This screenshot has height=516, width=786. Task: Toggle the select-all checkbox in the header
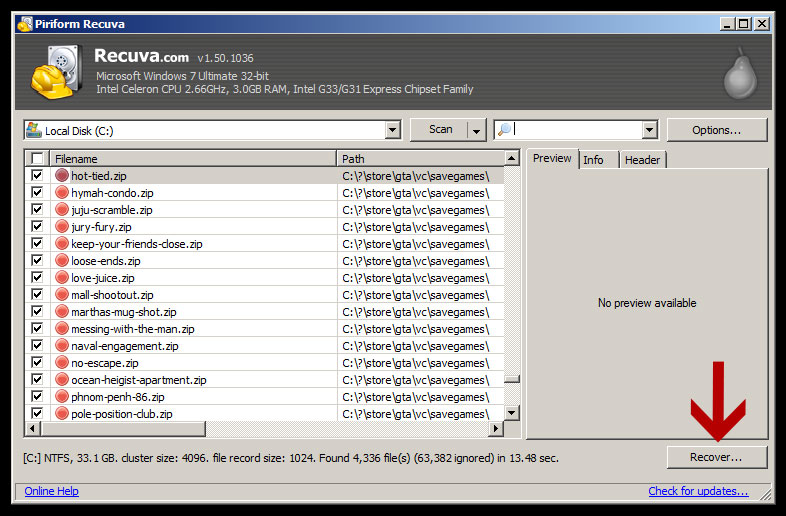(x=37, y=158)
